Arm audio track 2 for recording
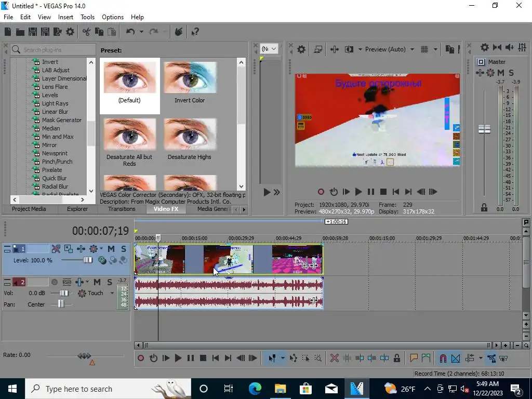532x399 pixels. click(x=54, y=282)
